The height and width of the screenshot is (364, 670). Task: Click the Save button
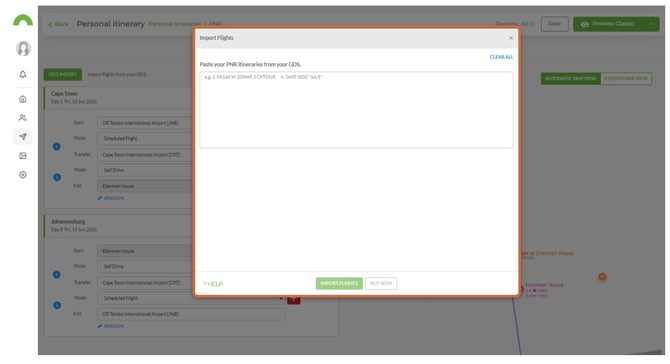[x=554, y=24]
